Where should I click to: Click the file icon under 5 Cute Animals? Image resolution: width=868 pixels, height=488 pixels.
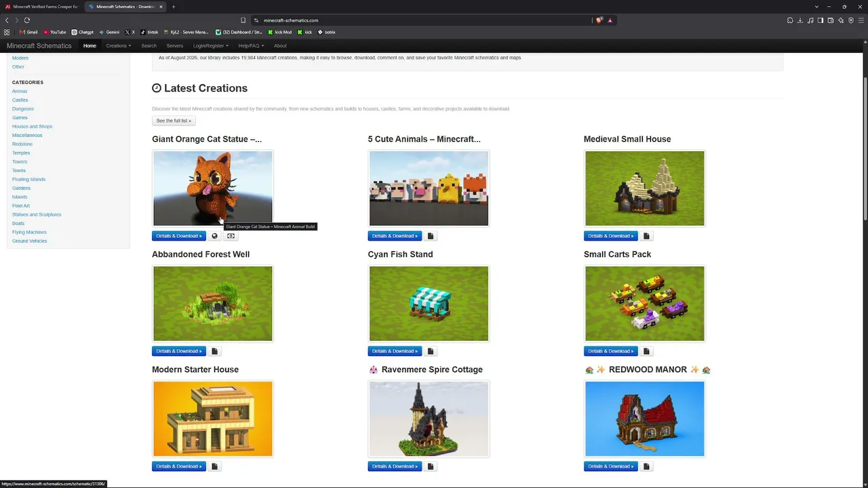[431, 236]
